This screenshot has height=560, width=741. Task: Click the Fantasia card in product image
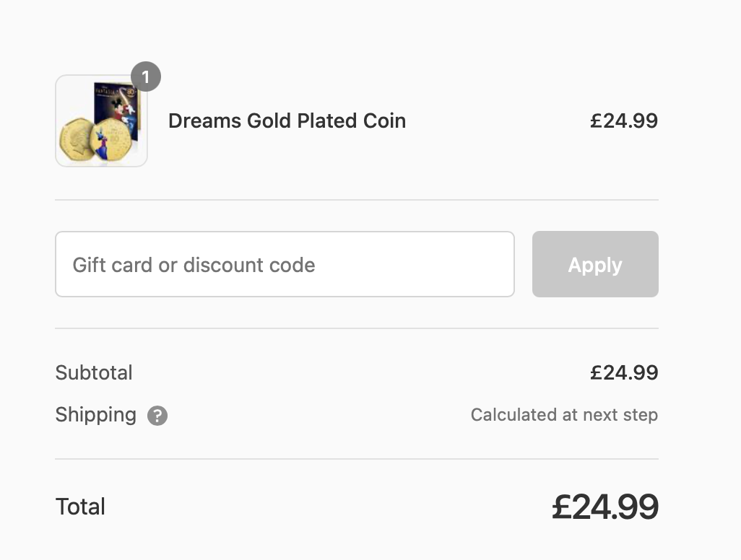point(117,110)
